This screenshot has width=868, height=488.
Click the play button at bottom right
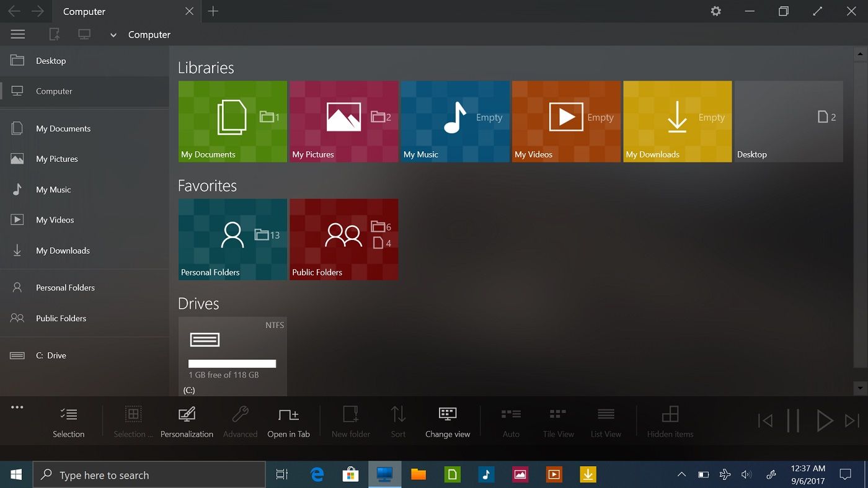[x=824, y=420]
